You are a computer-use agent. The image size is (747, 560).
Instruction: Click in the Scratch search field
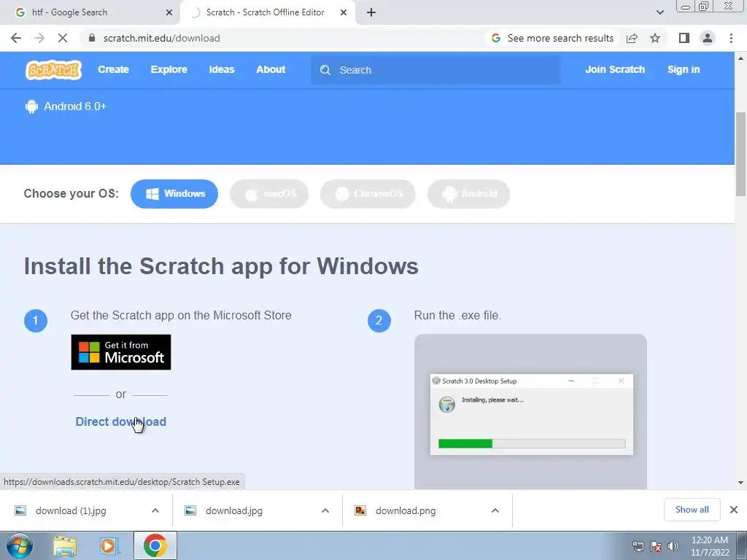tap(436, 70)
